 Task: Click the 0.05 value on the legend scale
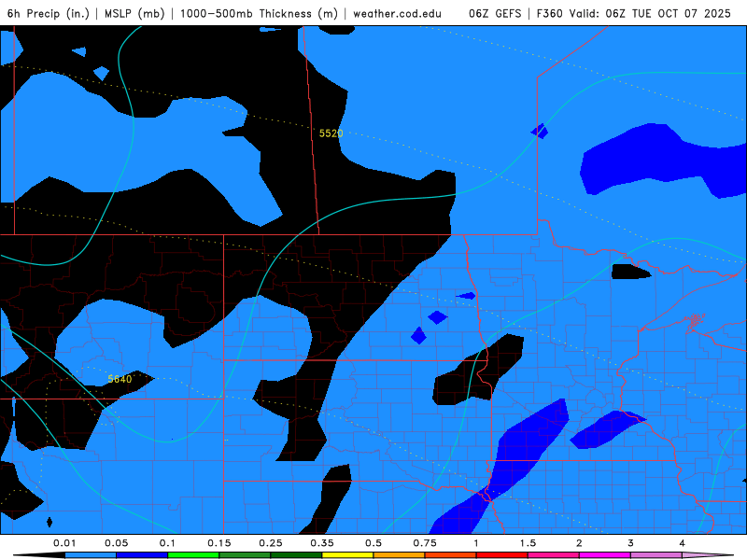(x=116, y=543)
